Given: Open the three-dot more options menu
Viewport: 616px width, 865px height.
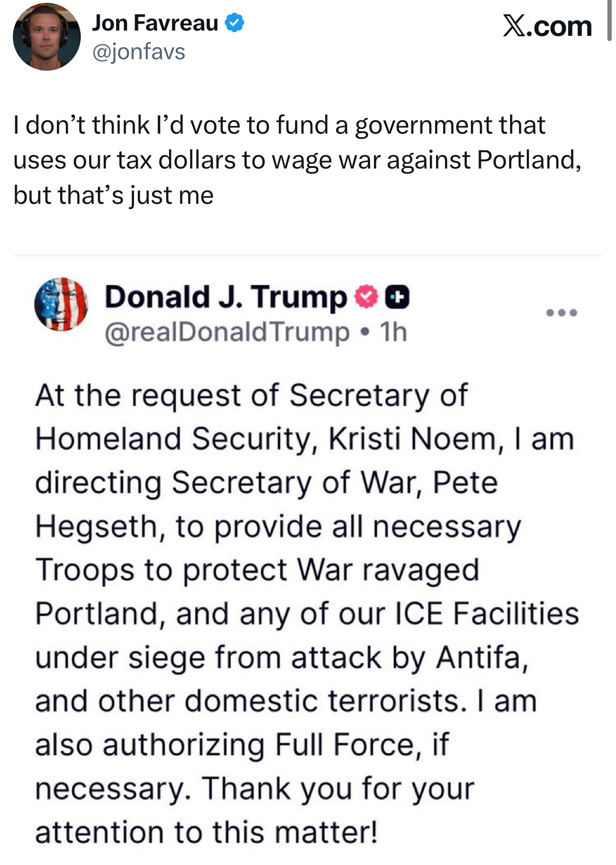Looking at the screenshot, I should [562, 313].
